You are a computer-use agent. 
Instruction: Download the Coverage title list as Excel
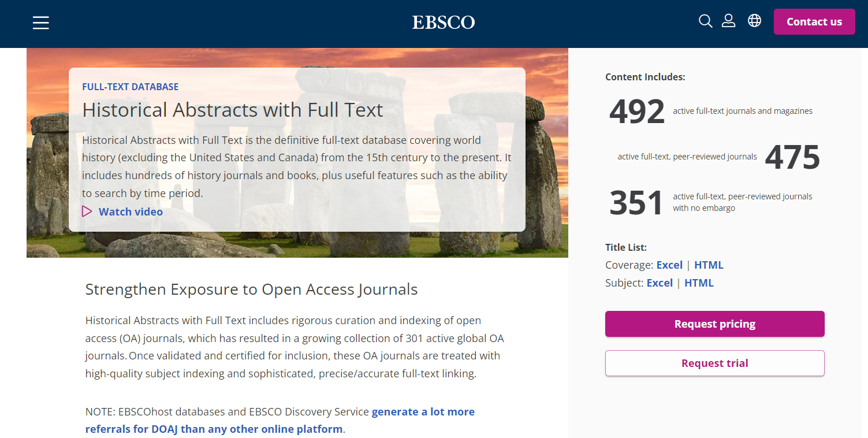[669, 265]
